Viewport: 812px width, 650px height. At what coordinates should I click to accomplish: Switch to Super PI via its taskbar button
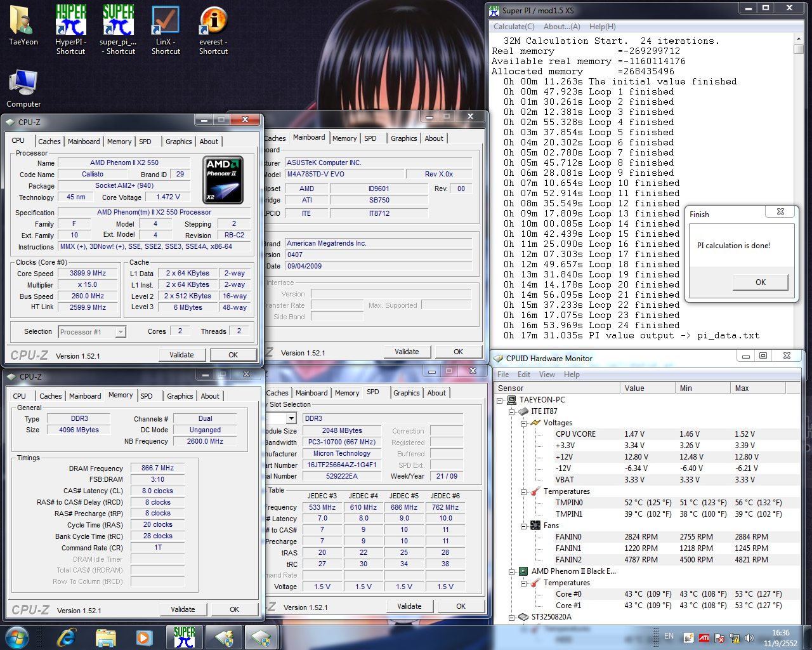coord(185,637)
